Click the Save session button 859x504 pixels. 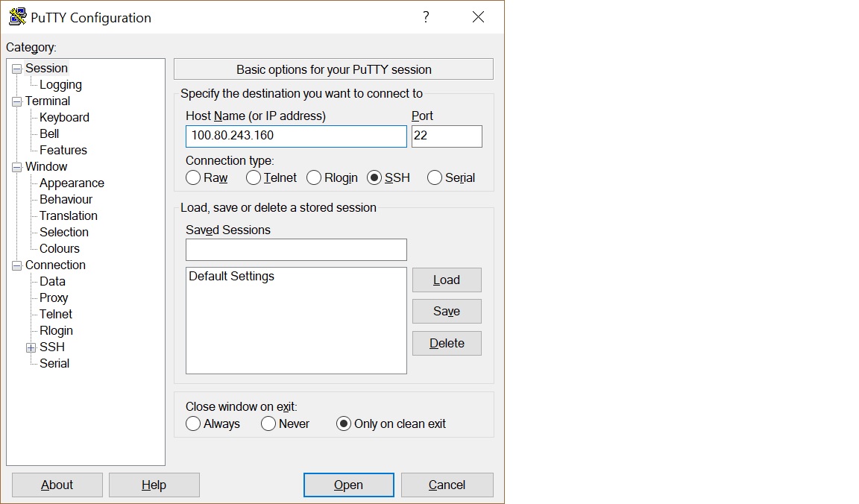coord(447,312)
